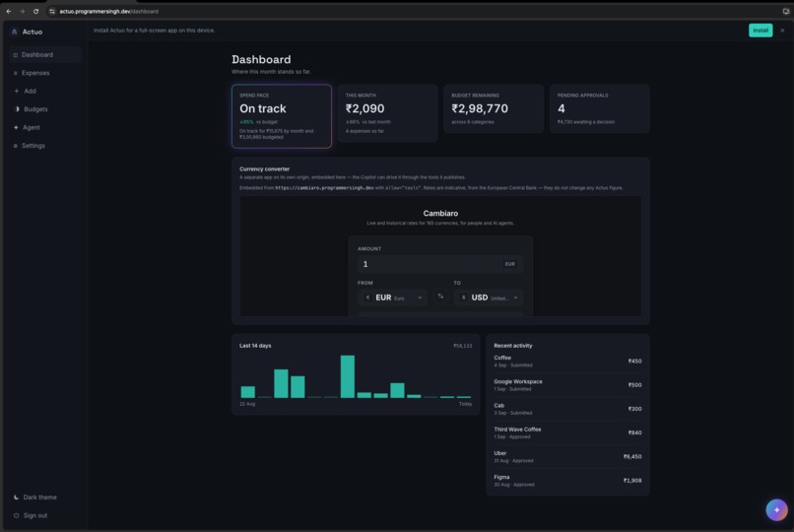Click the Amount input field
The height and width of the screenshot is (532, 794).
click(x=440, y=264)
